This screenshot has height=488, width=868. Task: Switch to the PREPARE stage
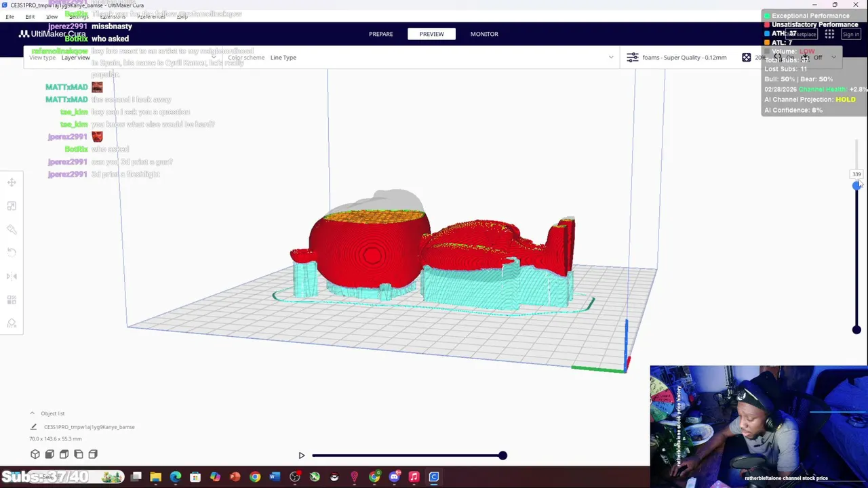pyautogui.click(x=380, y=34)
